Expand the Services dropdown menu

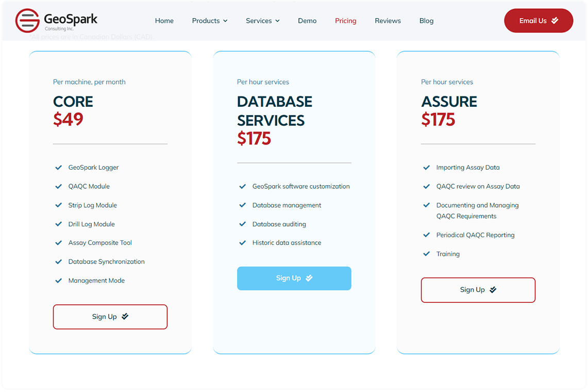262,21
